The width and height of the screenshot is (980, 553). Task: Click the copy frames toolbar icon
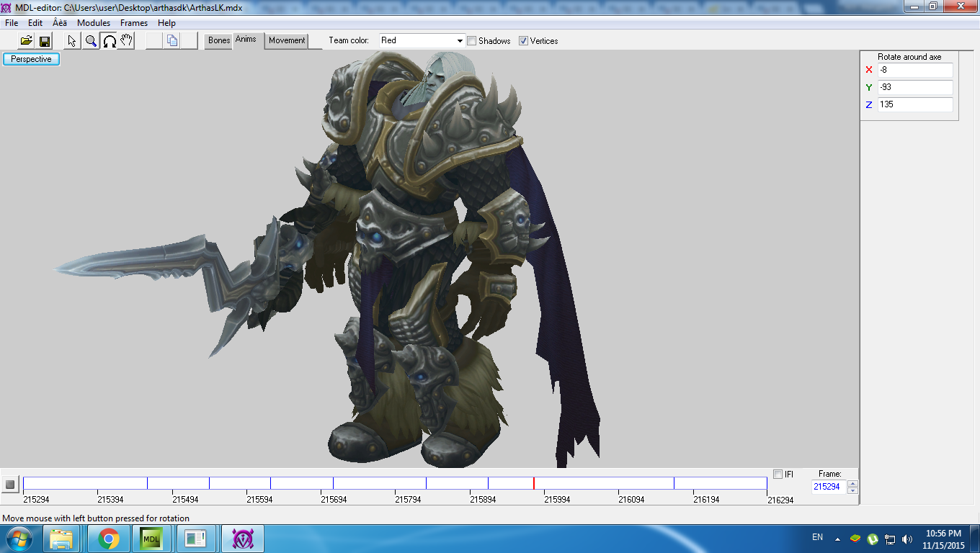click(172, 41)
